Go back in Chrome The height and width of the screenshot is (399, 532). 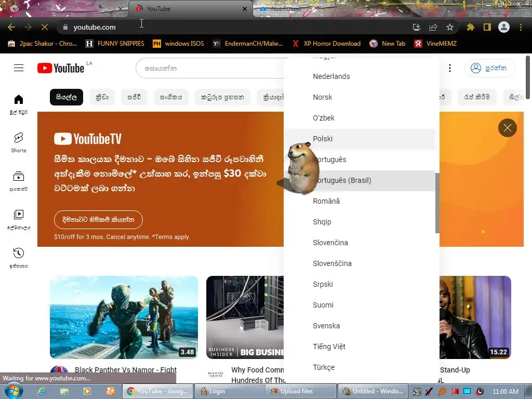[11, 27]
